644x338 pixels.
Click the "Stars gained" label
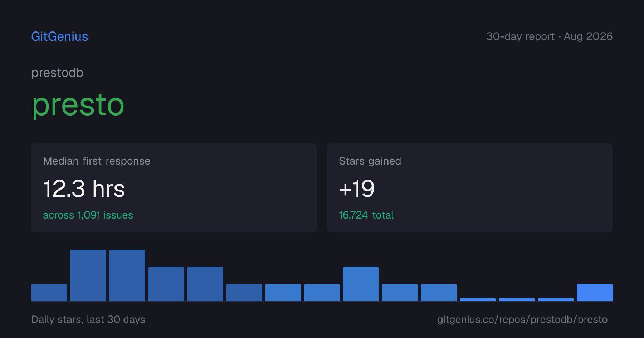pos(370,161)
